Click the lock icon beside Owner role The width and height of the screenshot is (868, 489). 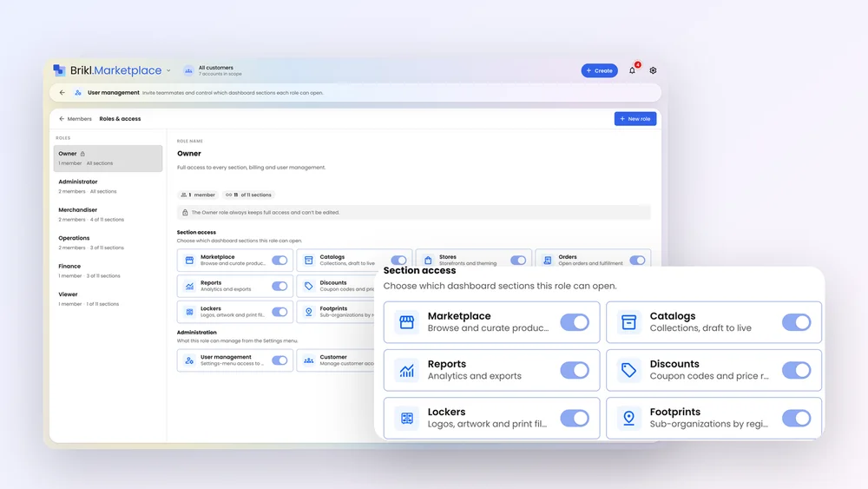click(82, 154)
